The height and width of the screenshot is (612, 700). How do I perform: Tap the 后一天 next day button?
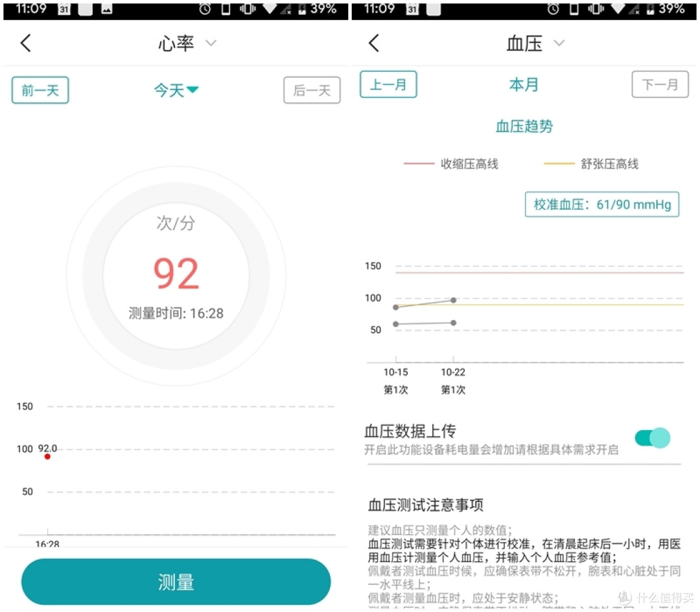click(312, 90)
